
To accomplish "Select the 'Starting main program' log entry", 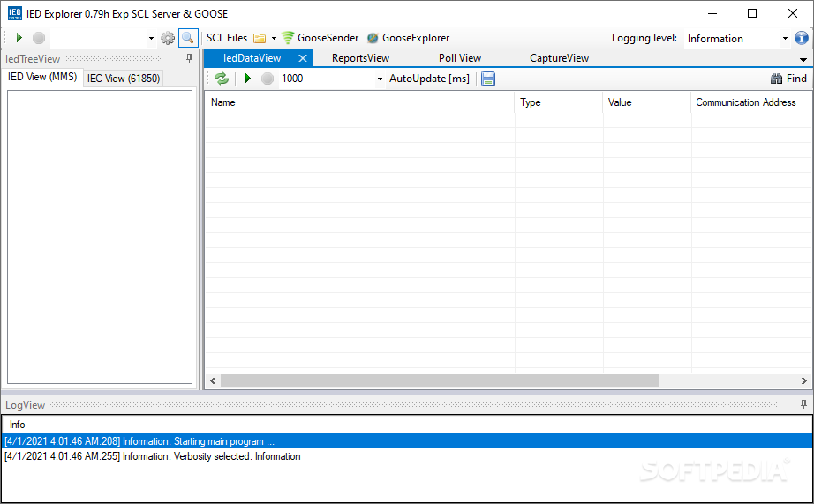I will coord(407,441).
